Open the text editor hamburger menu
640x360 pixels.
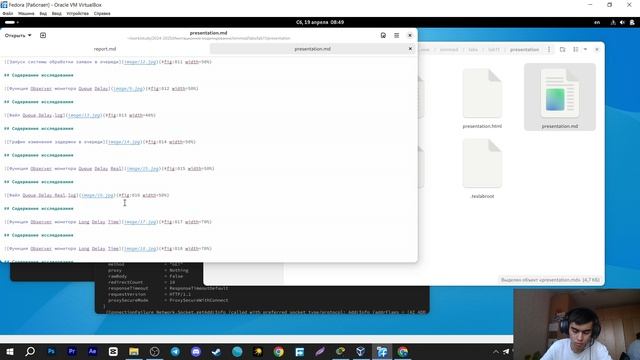396,36
